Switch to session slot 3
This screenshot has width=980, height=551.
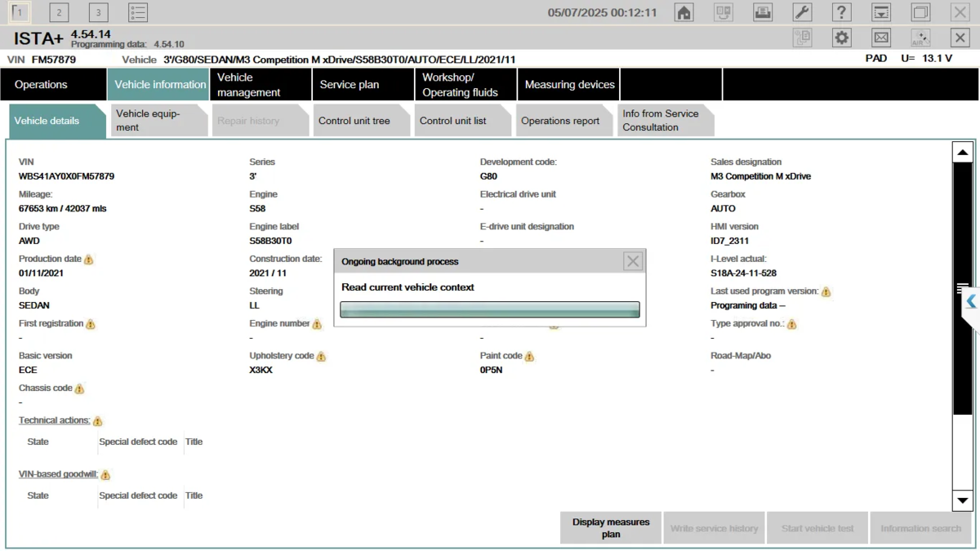(x=98, y=12)
